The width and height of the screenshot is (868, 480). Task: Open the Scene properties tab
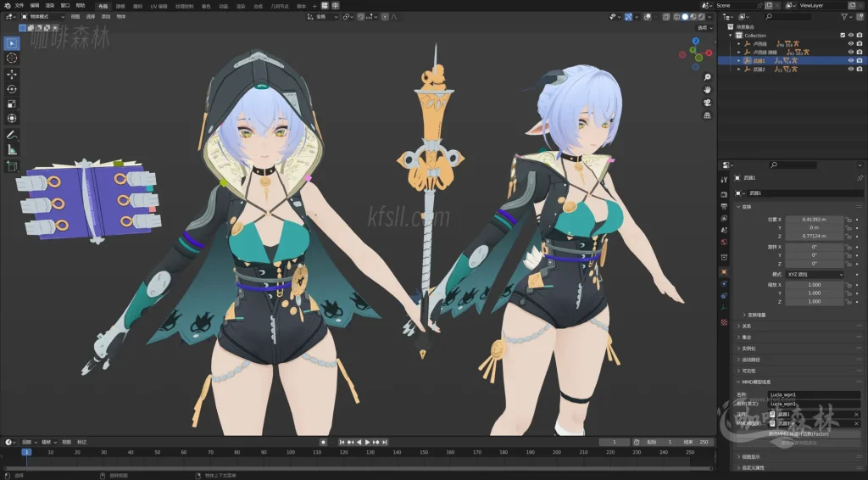pos(724,230)
